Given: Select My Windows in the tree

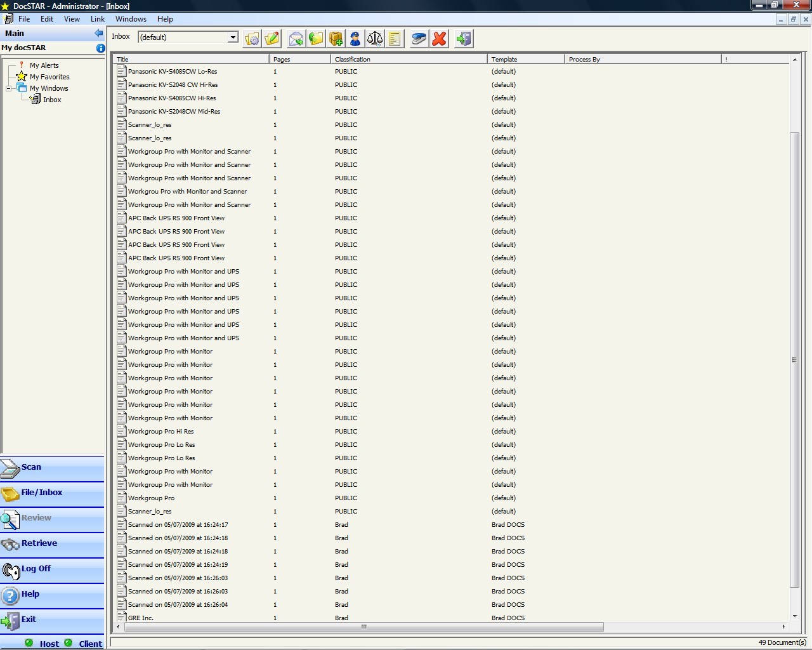Looking at the screenshot, I should [x=49, y=88].
